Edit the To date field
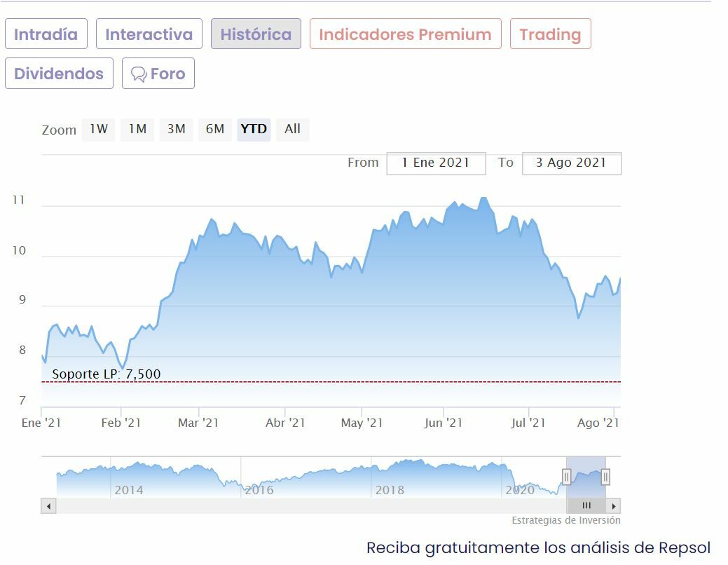This screenshot has height=565, width=728. coord(571,163)
